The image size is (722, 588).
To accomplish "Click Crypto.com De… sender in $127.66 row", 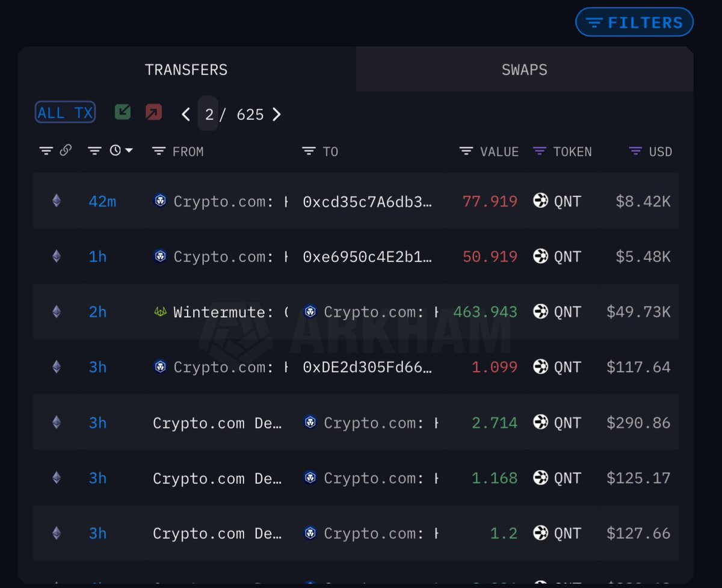I will (x=217, y=533).
